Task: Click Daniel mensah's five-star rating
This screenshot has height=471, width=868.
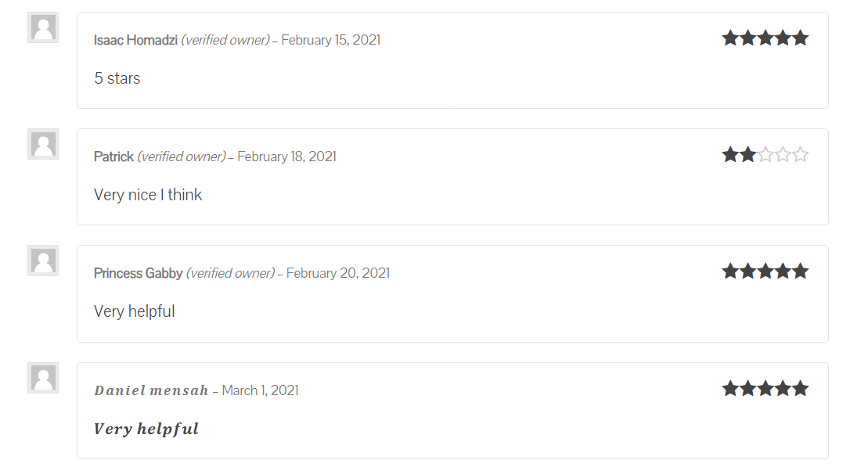Action: 765,389
